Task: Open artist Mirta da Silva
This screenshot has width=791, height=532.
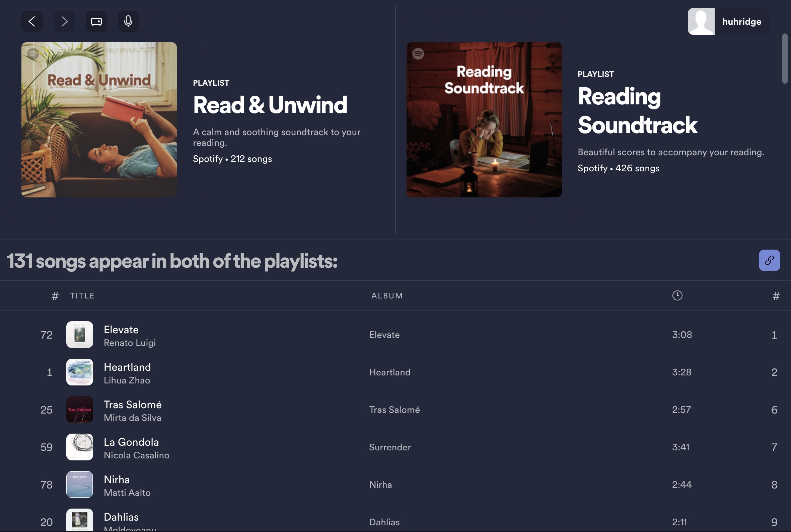Action: coord(132,418)
